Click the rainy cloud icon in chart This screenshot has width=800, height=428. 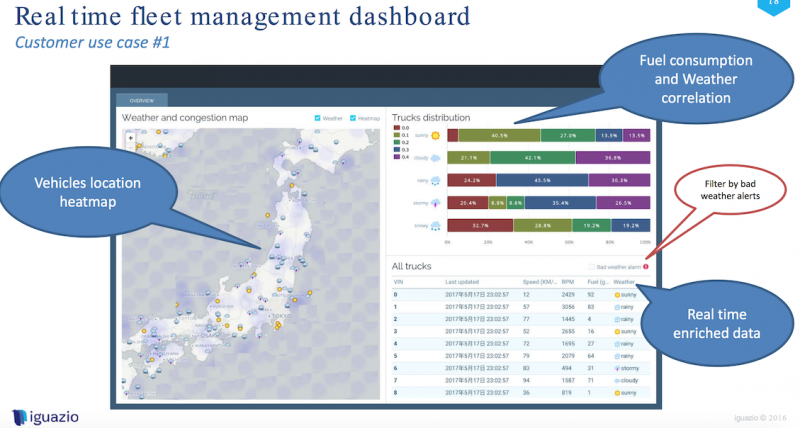pyautogui.click(x=437, y=181)
